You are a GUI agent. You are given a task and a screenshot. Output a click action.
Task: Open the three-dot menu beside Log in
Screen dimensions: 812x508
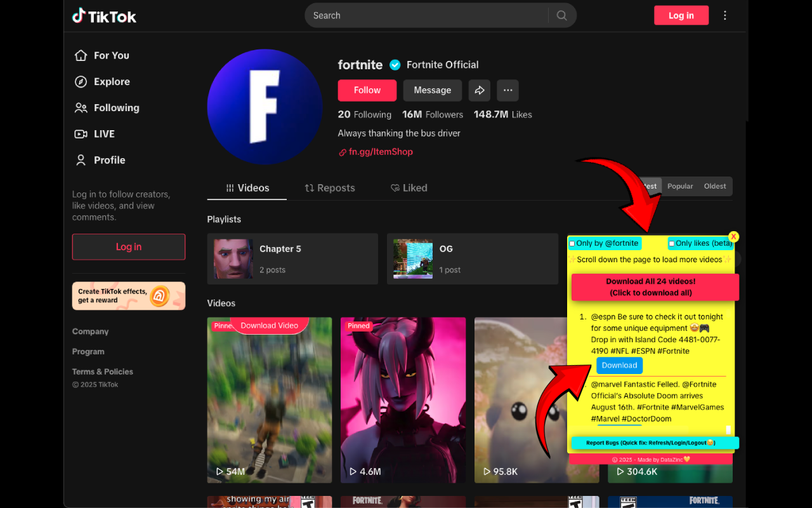(725, 16)
